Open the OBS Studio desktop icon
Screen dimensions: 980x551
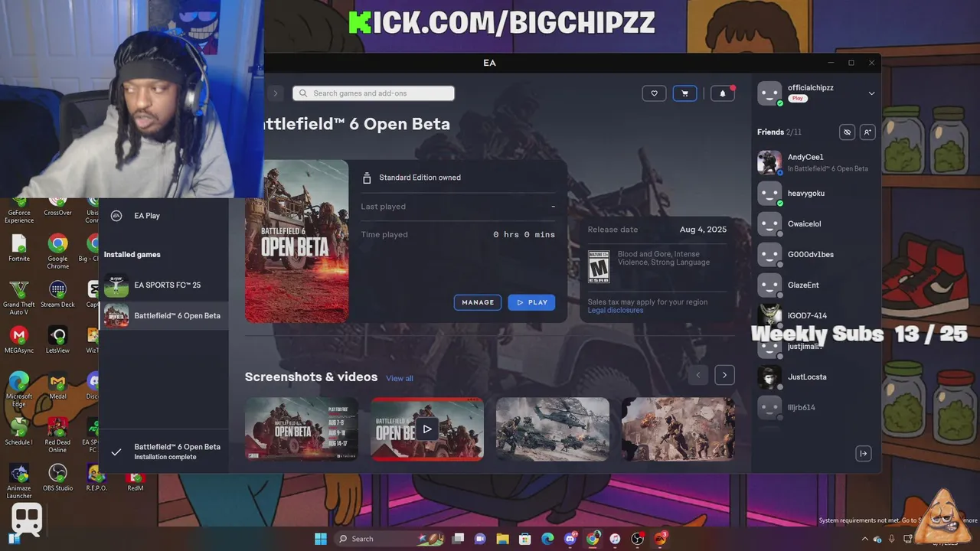pos(57,477)
